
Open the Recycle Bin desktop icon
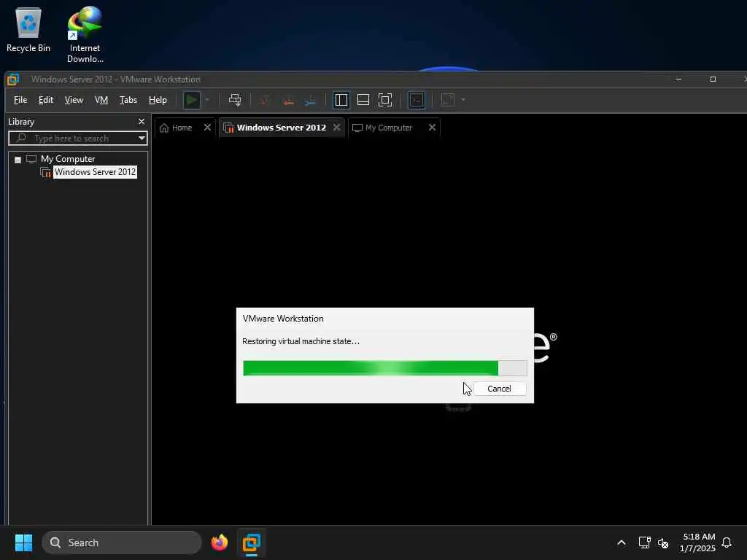click(28, 30)
